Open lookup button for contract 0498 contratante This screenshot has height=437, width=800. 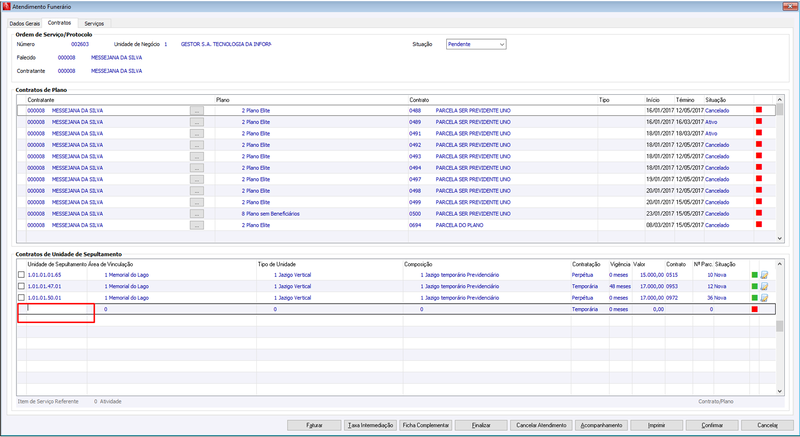pyautogui.click(x=196, y=191)
